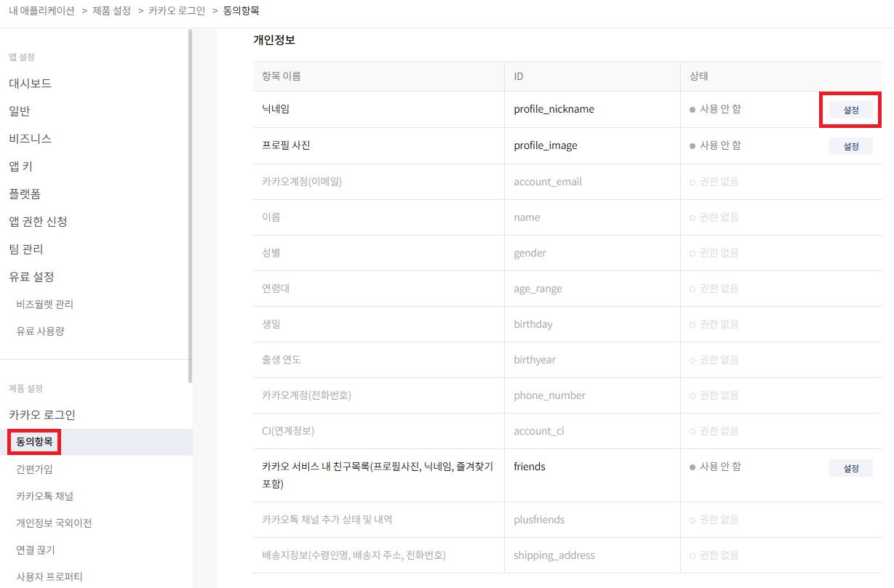894x588 pixels.
Task: Select 동의항목 in the sidebar
Action: pyautogui.click(x=34, y=442)
